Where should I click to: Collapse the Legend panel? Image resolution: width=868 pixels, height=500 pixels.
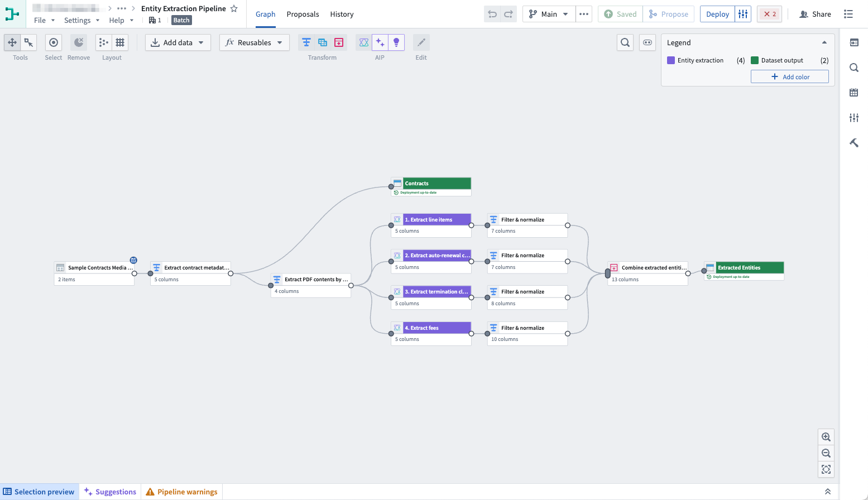click(x=824, y=42)
